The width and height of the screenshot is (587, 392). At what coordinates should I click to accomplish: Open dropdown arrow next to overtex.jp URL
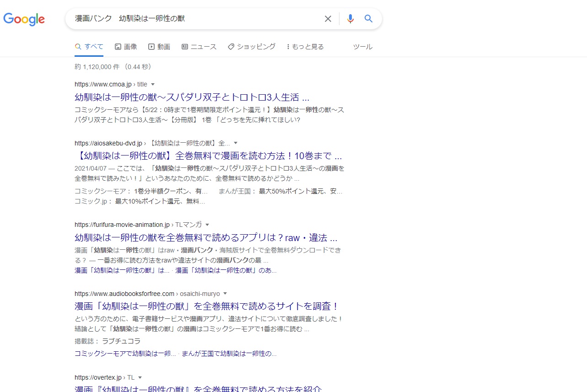click(x=140, y=377)
